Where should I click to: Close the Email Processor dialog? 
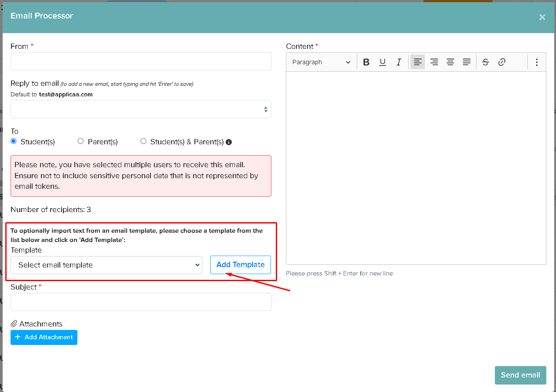click(542, 17)
